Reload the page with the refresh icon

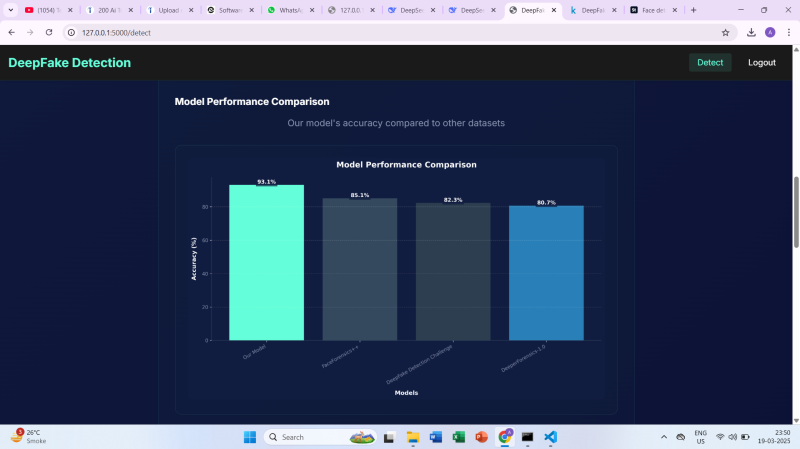tap(49, 32)
